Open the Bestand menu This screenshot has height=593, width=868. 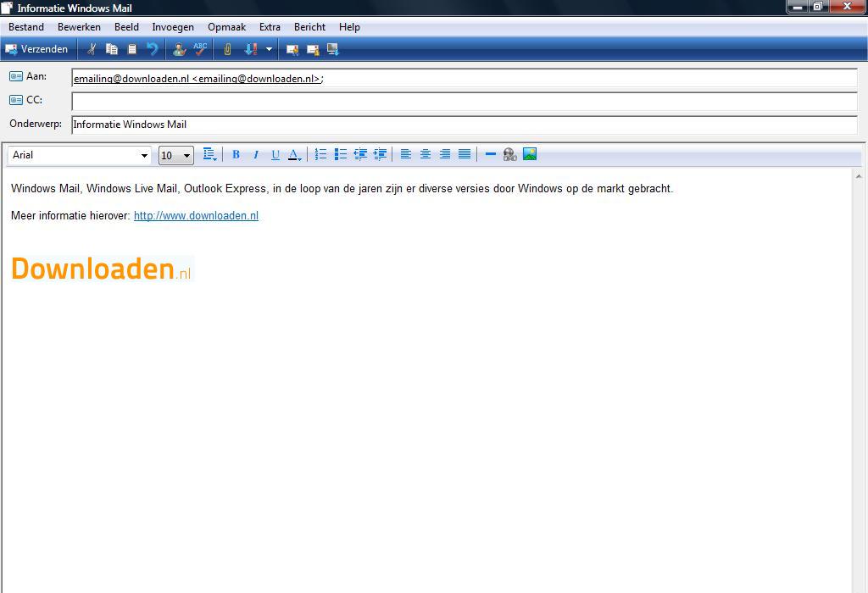coord(26,27)
